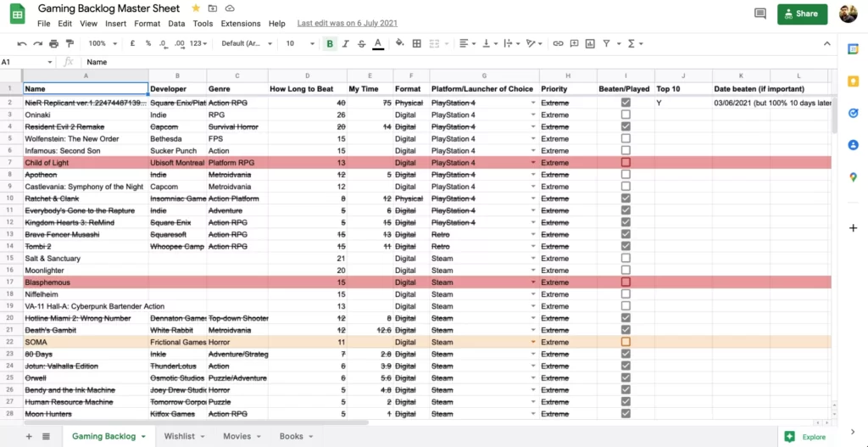This screenshot has width=868, height=447.
Task: Toggle italic formatting
Action: point(346,43)
